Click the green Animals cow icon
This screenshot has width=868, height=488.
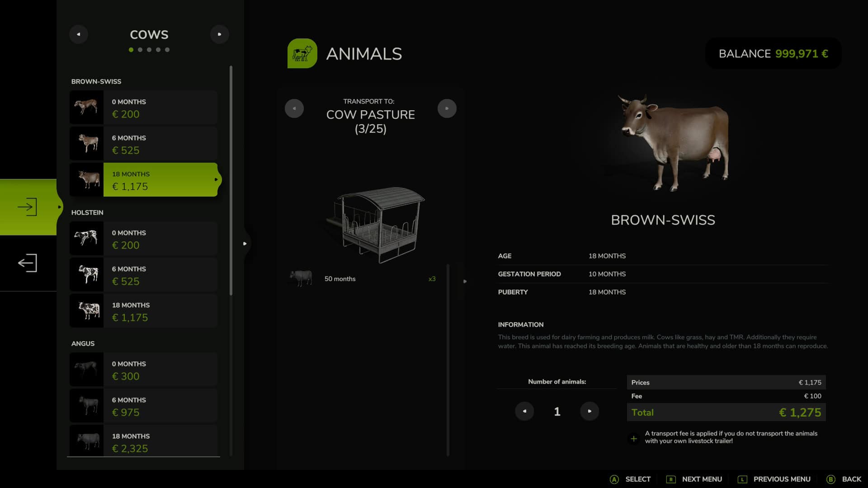302,53
